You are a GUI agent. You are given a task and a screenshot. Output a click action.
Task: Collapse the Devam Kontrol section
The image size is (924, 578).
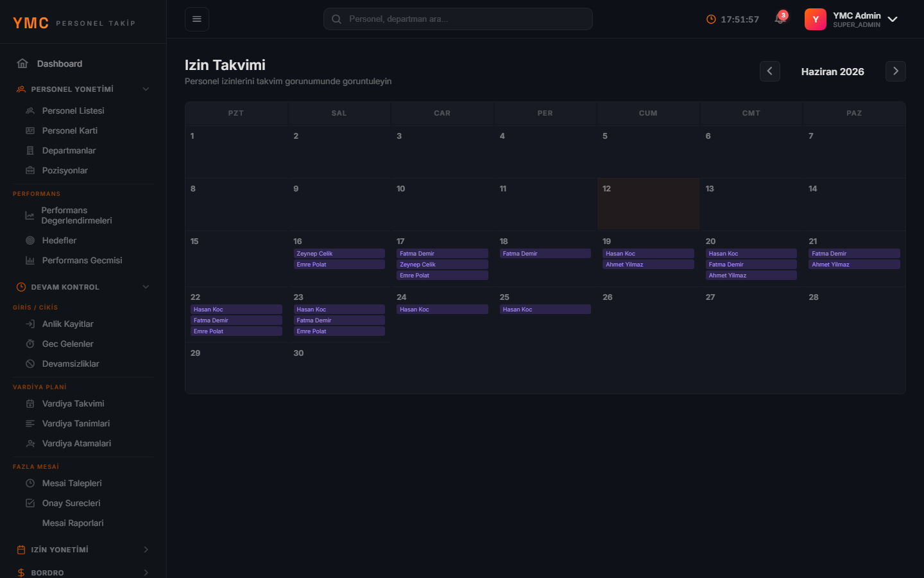146,287
